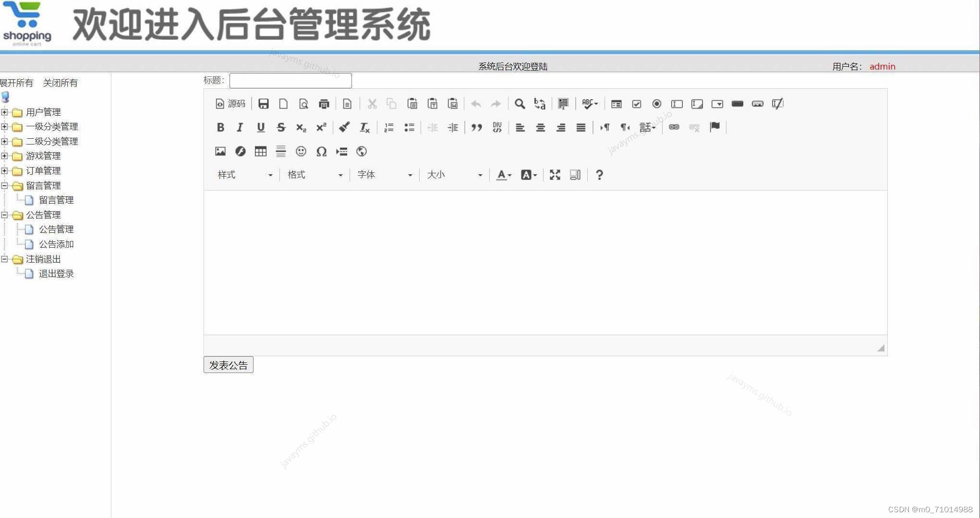Insert a smiley icon

(301, 151)
